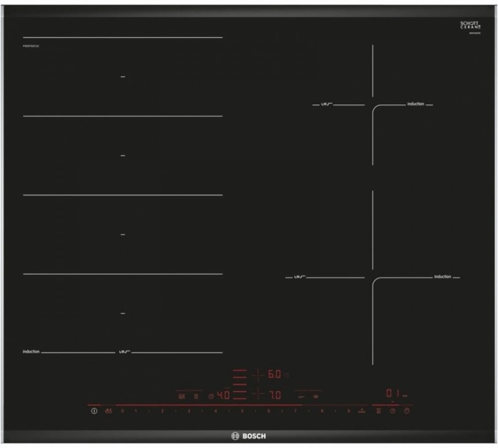Viewport: 498px width, 448px height.
Task: Tap power level 2 on slider
Action: pos(162,411)
